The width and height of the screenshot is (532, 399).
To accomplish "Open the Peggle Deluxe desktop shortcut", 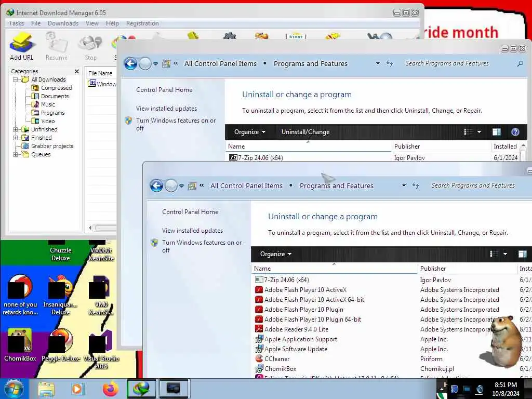I will [x=61, y=344].
